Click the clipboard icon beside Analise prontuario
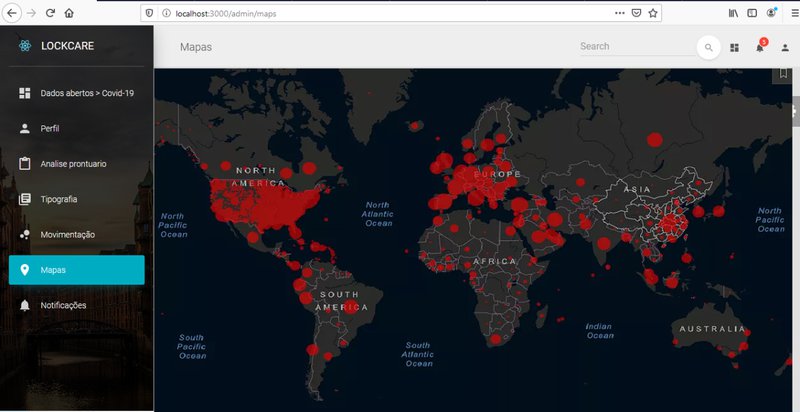 (x=24, y=164)
